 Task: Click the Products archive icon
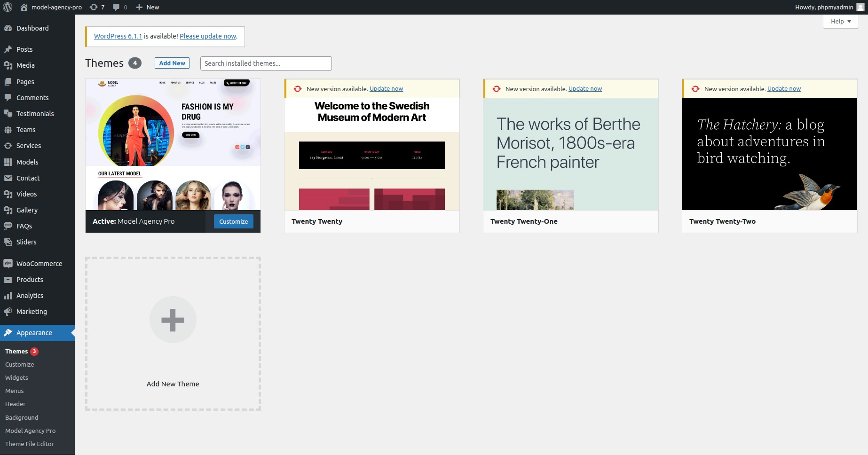8,280
